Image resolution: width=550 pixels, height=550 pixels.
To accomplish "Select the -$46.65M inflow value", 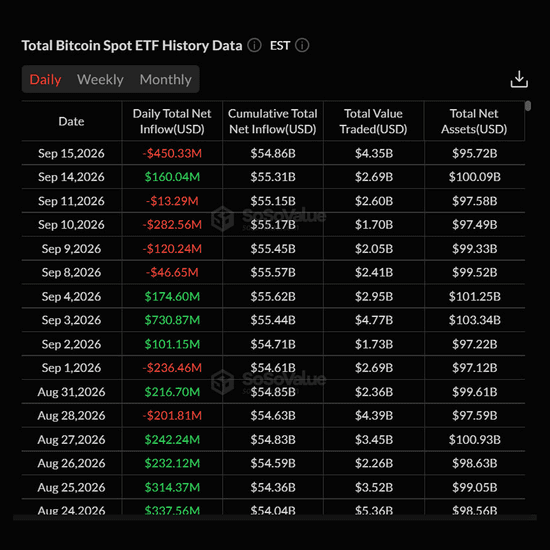I will point(172,272).
